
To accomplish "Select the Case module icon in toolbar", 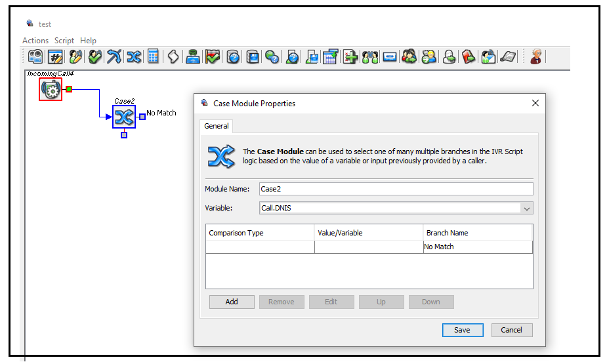I will pyautogui.click(x=134, y=57).
